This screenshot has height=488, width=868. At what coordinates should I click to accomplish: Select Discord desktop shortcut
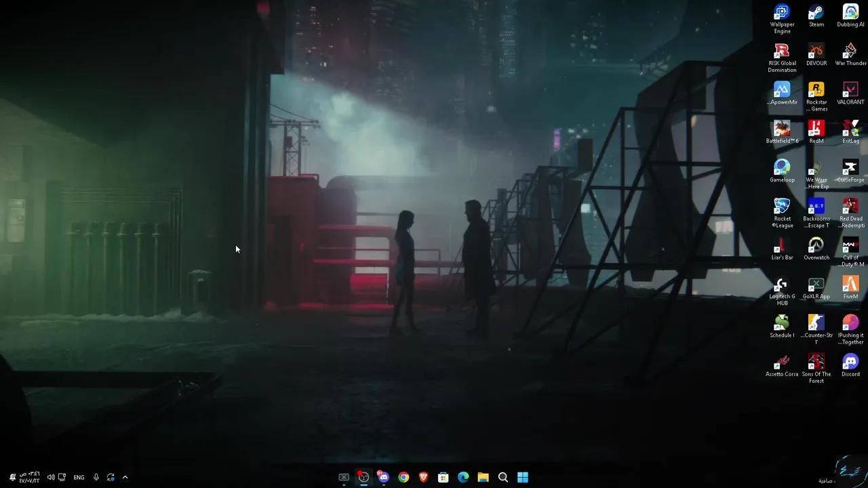coord(850,365)
